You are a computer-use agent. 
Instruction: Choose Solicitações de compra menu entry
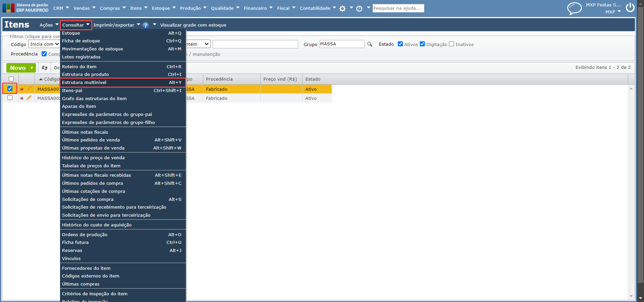pos(123,200)
